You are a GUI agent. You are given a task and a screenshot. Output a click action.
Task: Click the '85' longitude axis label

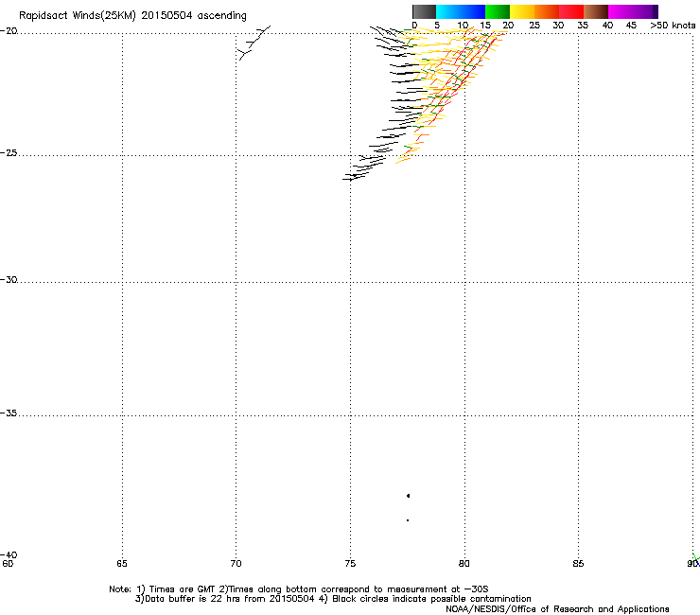tap(578, 564)
